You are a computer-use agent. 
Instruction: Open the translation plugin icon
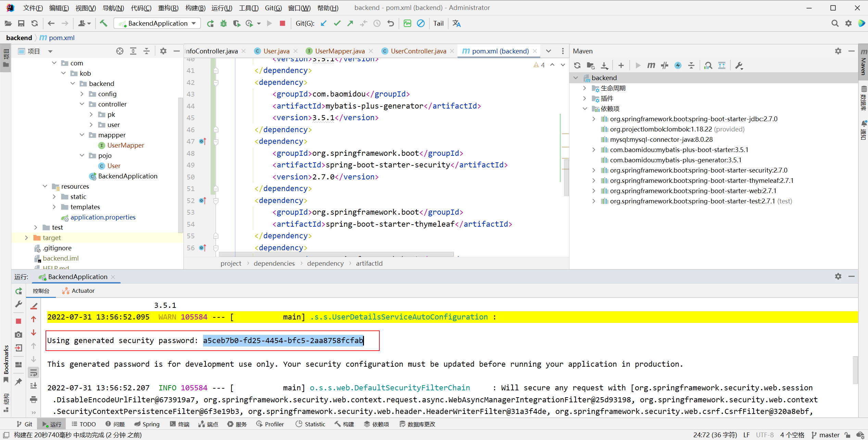(457, 23)
